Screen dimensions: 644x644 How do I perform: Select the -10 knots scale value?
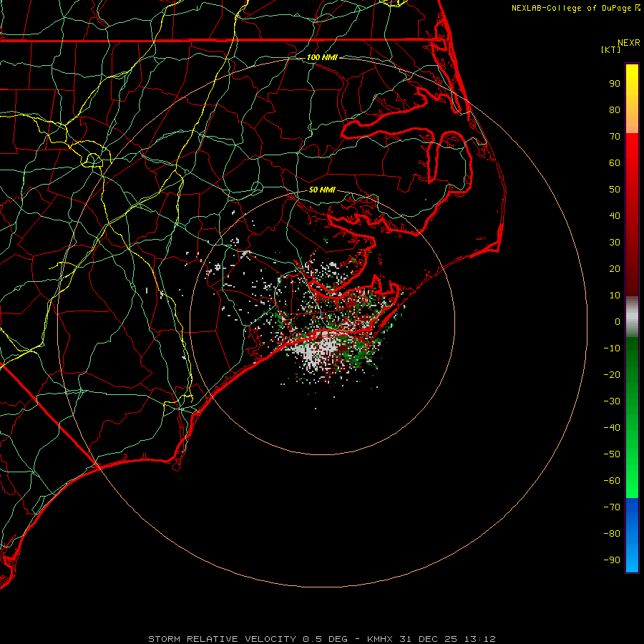click(612, 348)
